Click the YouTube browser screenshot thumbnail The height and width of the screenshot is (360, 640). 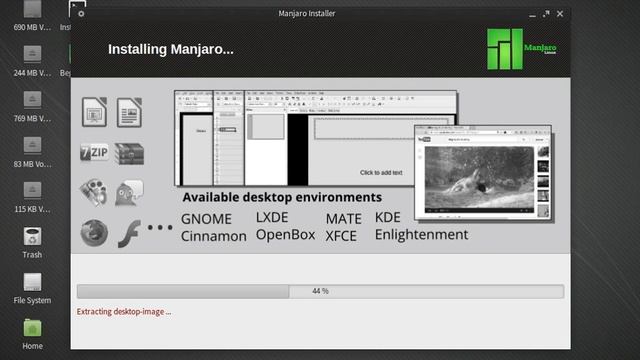point(483,173)
